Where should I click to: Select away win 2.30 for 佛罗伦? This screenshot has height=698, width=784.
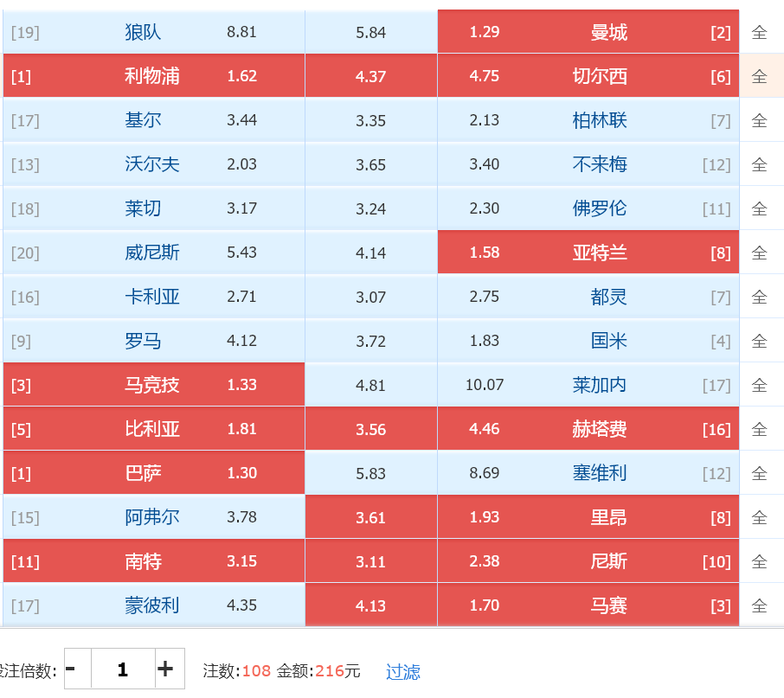[588, 208]
